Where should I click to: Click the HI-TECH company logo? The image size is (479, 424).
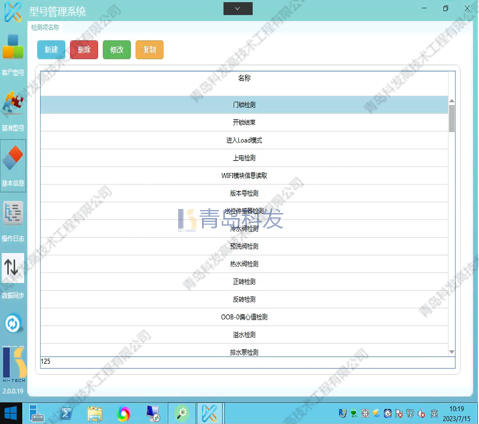tap(14, 364)
